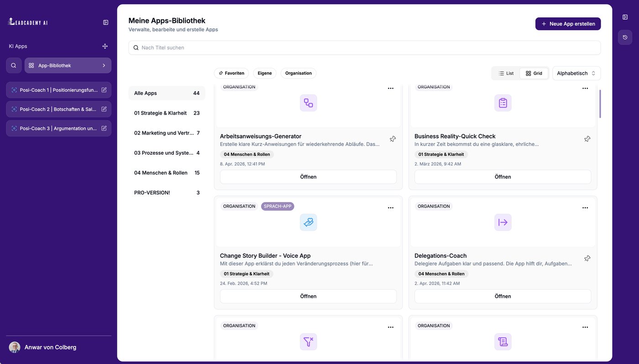Open the sidebar search icon button
This screenshot has width=639, height=364.
pyautogui.click(x=14, y=65)
